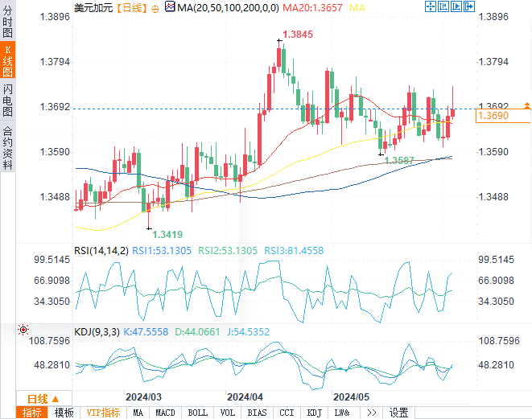The height and width of the screenshot is (419, 532).
Task: Toggle the crosshair cursor icon
Action: point(431,6)
